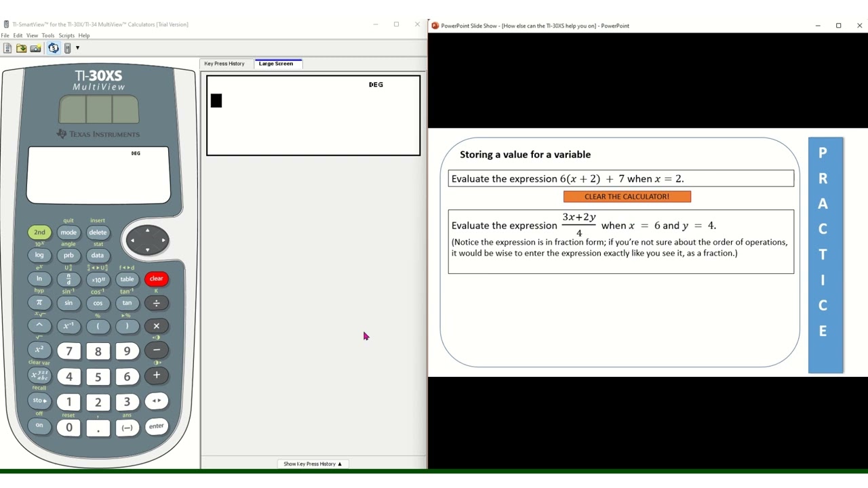Open the calculator model dropdown arrow
This screenshot has width=868, height=488.
point(77,48)
